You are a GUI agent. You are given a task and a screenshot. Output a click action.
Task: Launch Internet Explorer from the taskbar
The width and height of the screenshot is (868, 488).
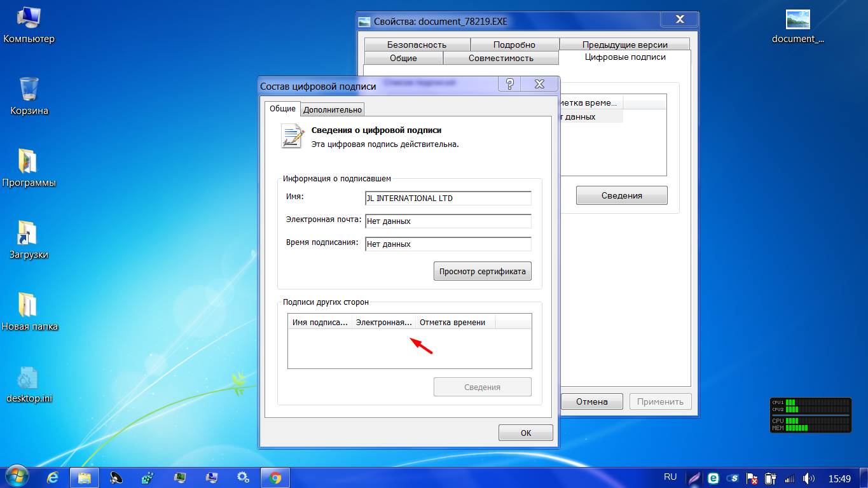tap(53, 477)
